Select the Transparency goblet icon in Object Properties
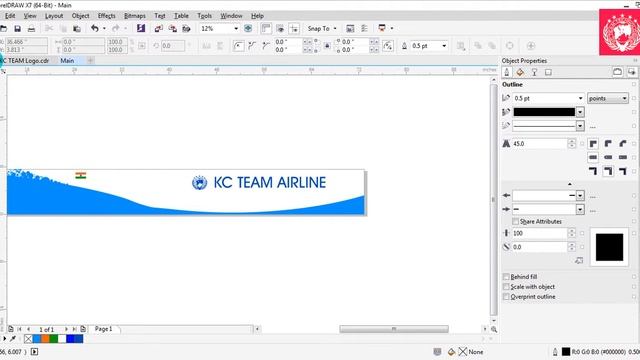This screenshot has width=640, height=360. click(x=534, y=72)
